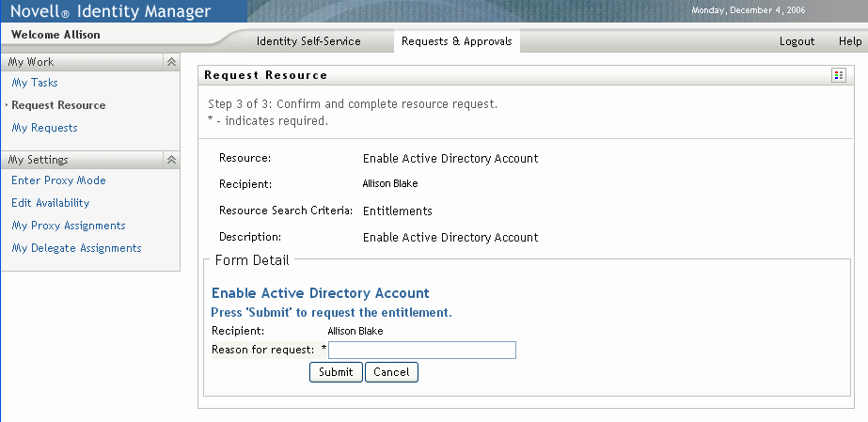Click the date 'Monday, December 4, 2006'

pyautogui.click(x=749, y=10)
